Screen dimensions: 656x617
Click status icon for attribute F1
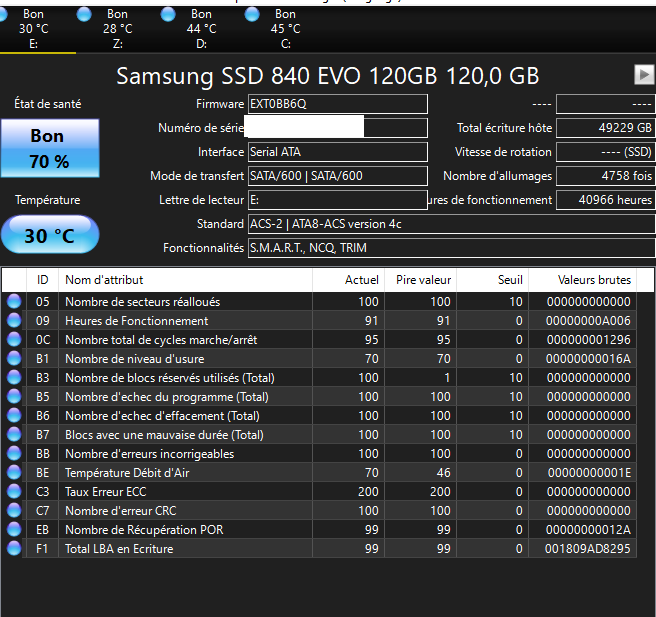click(x=14, y=548)
